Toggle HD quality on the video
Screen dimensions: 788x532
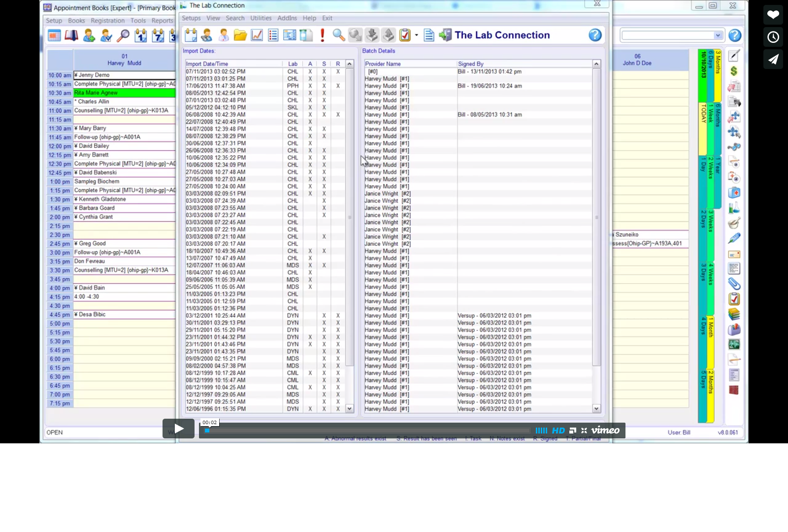click(x=558, y=431)
